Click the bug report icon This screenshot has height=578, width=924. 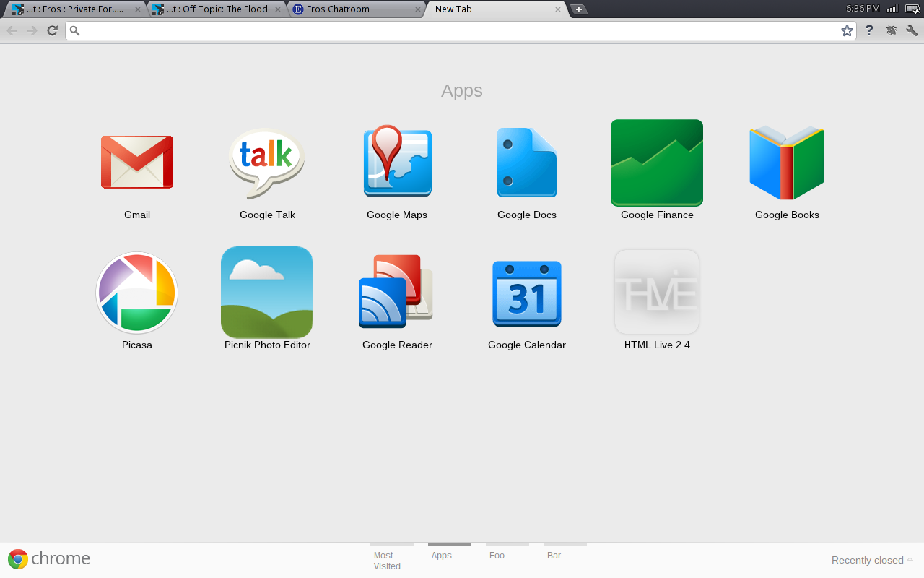click(892, 30)
